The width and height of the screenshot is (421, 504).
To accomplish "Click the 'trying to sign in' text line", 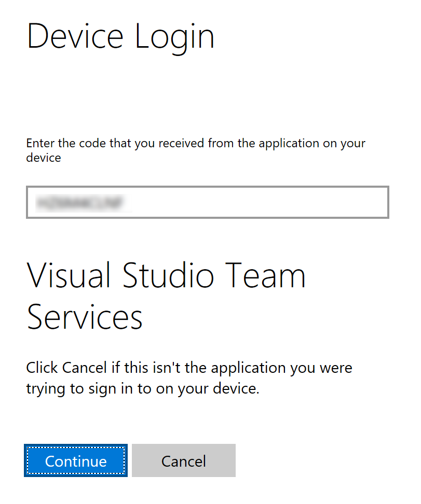I will tap(142, 388).
